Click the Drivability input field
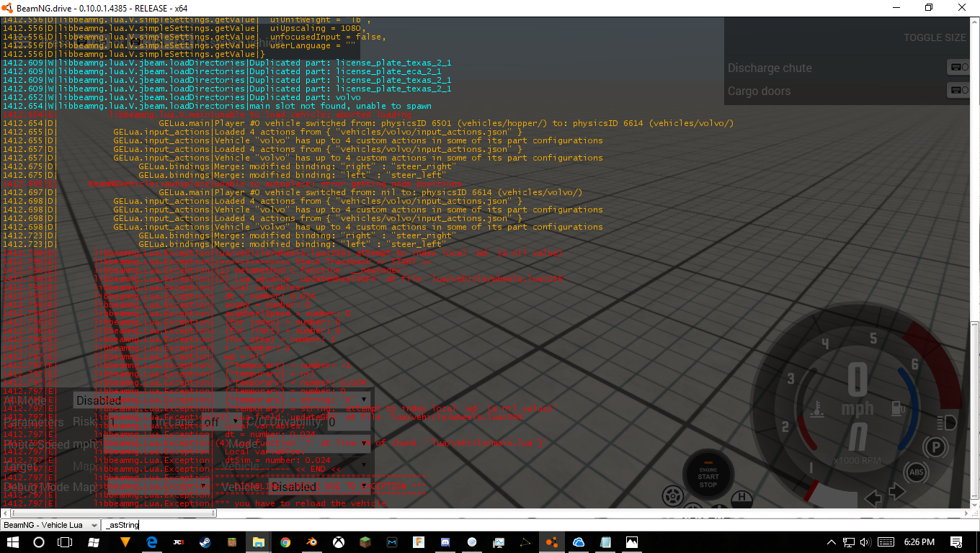 click(x=349, y=422)
